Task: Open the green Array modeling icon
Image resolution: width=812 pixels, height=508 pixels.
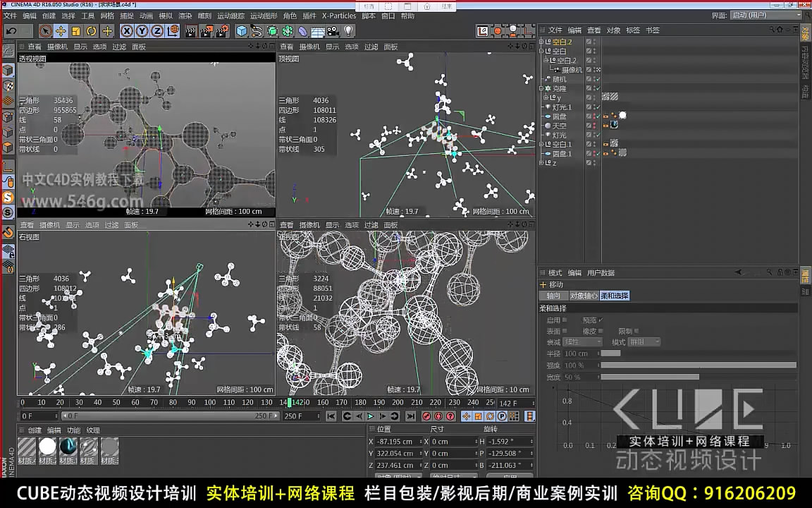Action: click(287, 31)
